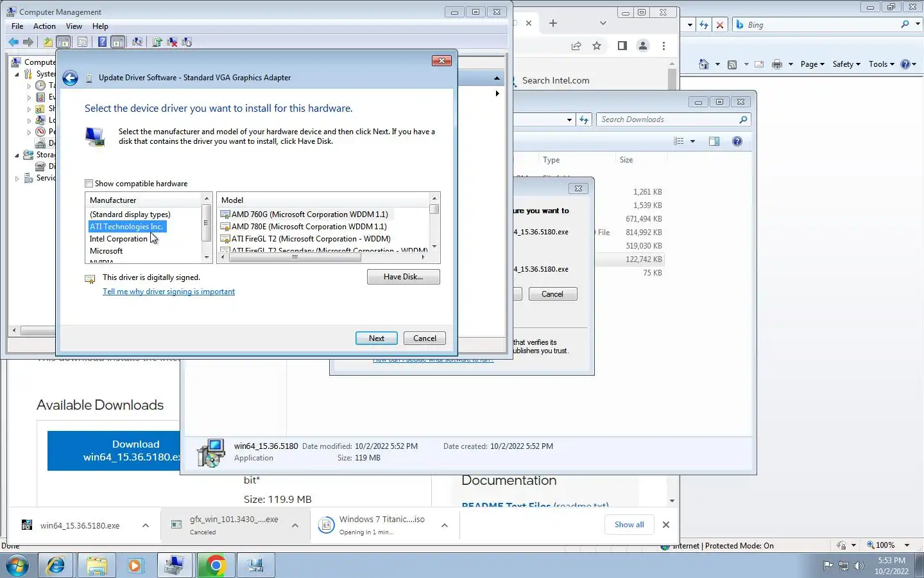The height and width of the screenshot is (578, 924).
Task: Collapse the System Tools tree node
Action: coord(17,74)
